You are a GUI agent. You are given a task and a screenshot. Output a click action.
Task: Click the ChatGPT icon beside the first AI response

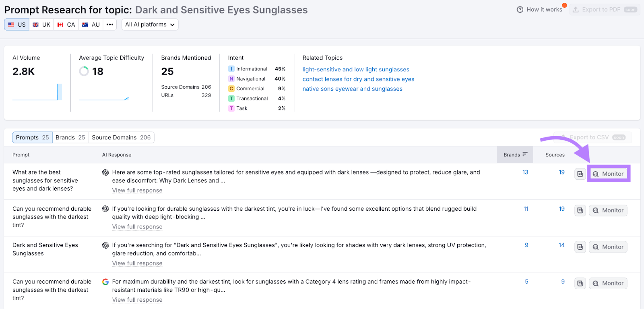click(105, 172)
